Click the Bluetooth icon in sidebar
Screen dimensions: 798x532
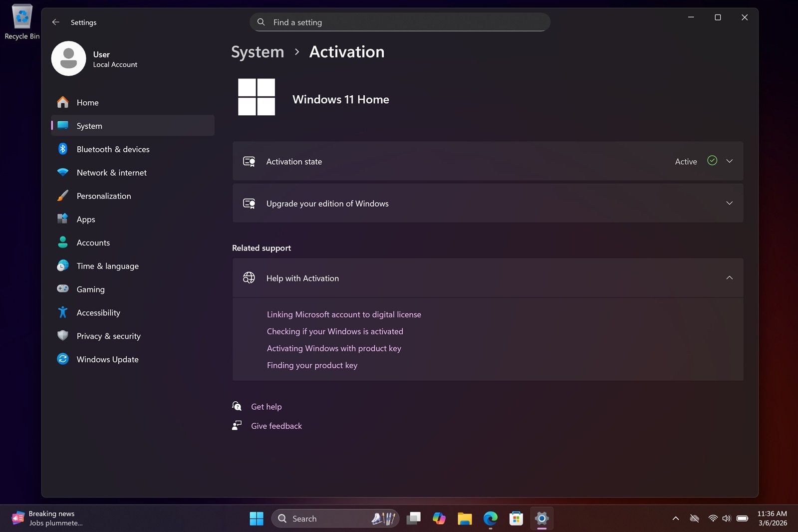tap(63, 149)
